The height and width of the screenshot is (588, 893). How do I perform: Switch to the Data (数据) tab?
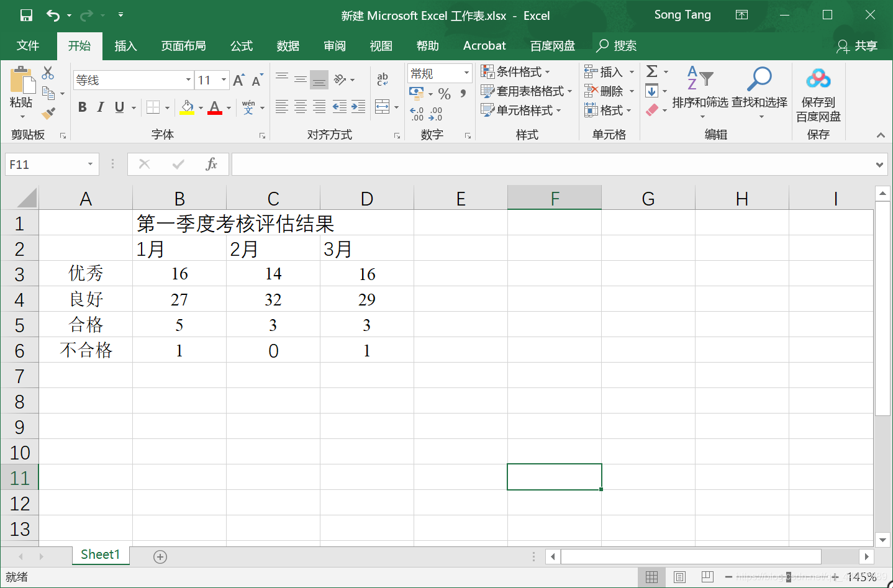pos(288,46)
